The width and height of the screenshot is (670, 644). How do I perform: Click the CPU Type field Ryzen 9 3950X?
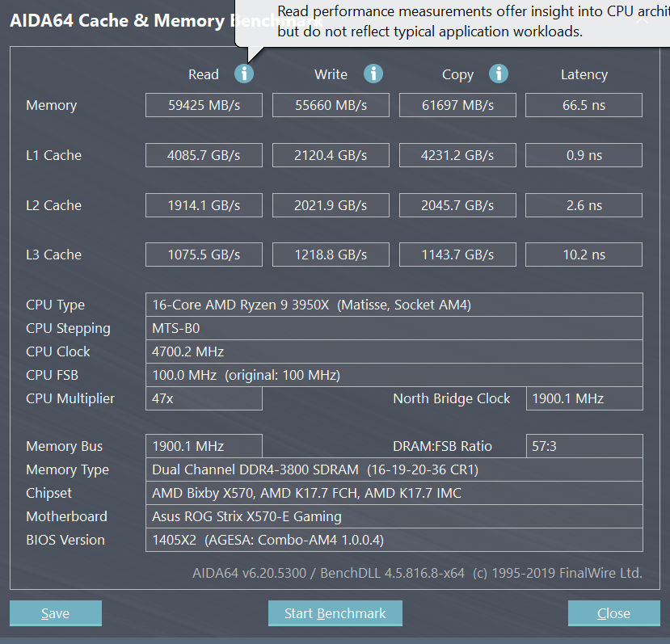pyautogui.click(x=394, y=305)
